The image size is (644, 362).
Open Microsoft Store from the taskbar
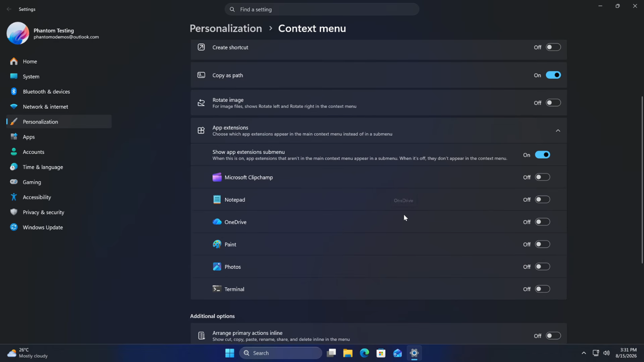(x=381, y=353)
